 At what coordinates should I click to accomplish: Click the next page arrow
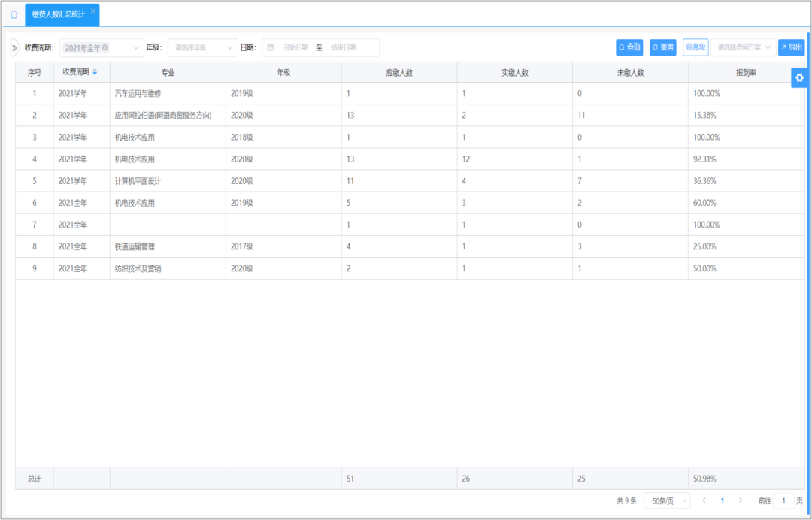click(741, 500)
